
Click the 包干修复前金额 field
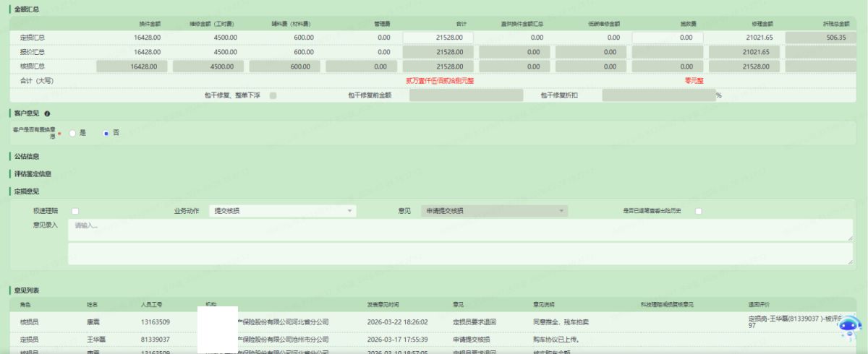tap(465, 95)
